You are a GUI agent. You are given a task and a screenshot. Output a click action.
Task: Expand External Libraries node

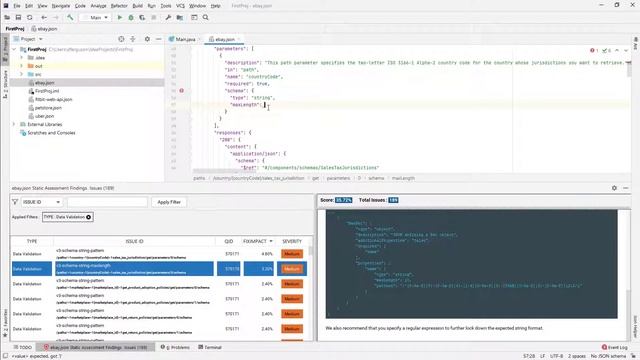pos(14,124)
